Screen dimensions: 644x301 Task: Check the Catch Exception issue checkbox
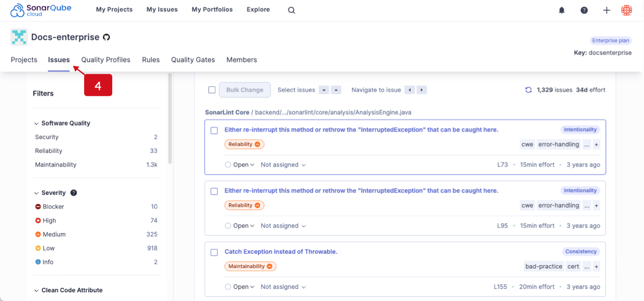(x=214, y=252)
